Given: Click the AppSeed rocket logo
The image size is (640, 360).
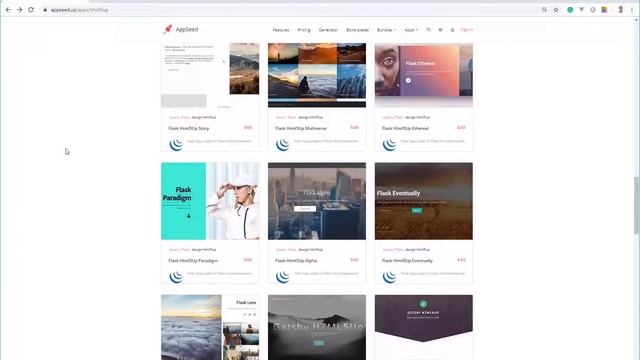Looking at the screenshot, I should click(168, 29).
